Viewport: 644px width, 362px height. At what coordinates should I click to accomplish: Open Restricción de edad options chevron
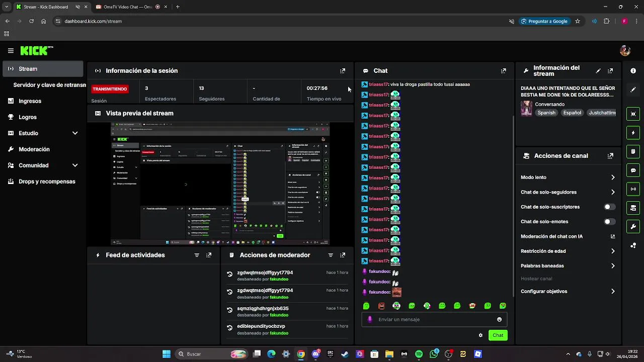pyautogui.click(x=613, y=251)
